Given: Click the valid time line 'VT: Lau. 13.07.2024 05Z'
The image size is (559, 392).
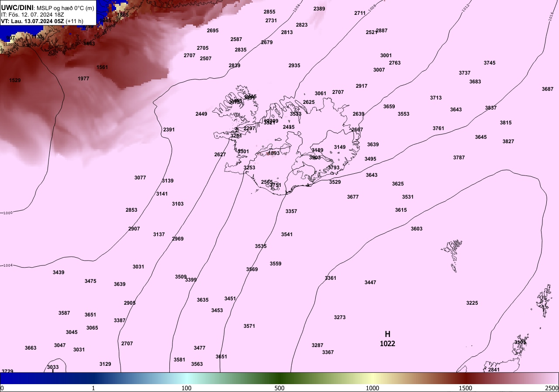Looking at the screenshot, I should 33,21.
